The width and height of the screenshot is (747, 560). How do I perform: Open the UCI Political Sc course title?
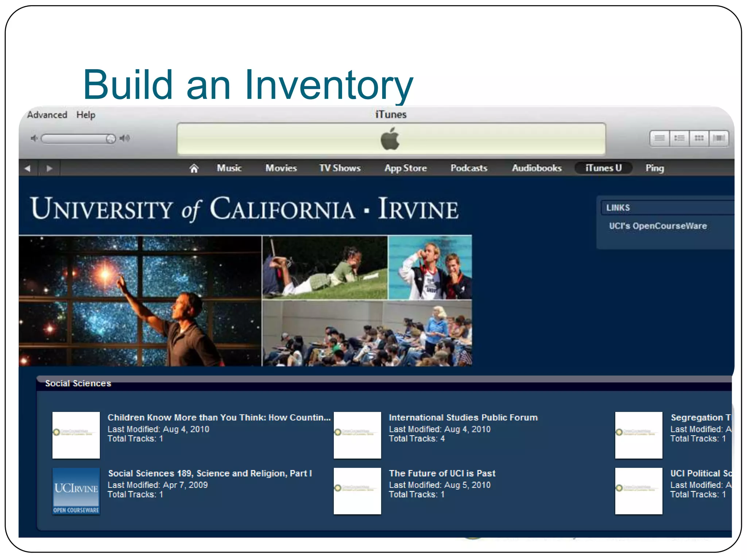[x=701, y=473]
